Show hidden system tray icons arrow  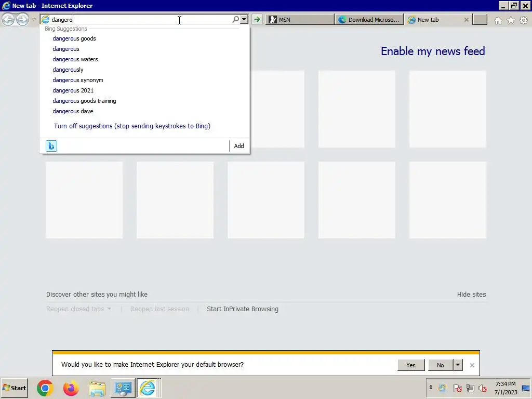pyautogui.click(x=431, y=388)
